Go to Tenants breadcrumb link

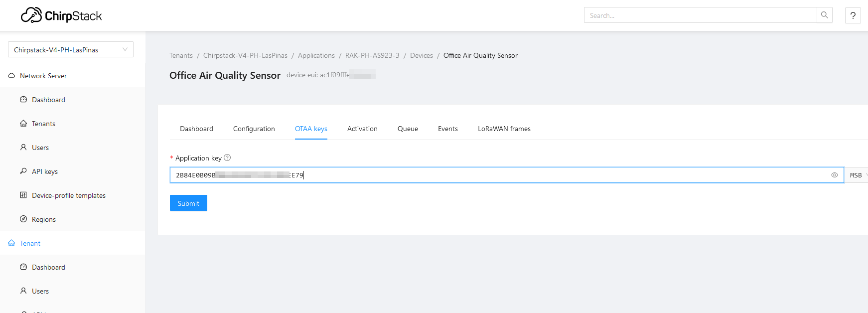[x=181, y=55]
